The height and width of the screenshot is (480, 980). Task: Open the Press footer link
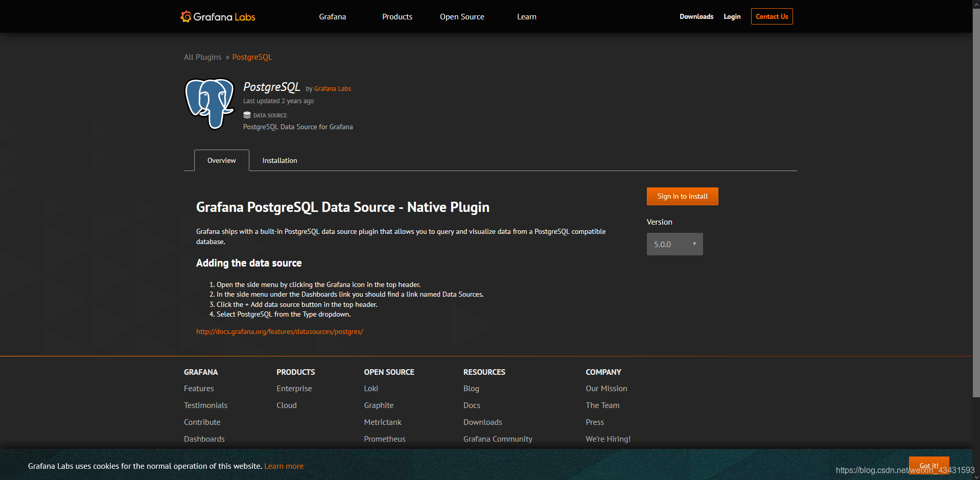pyautogui.click(x=595, y=422)
